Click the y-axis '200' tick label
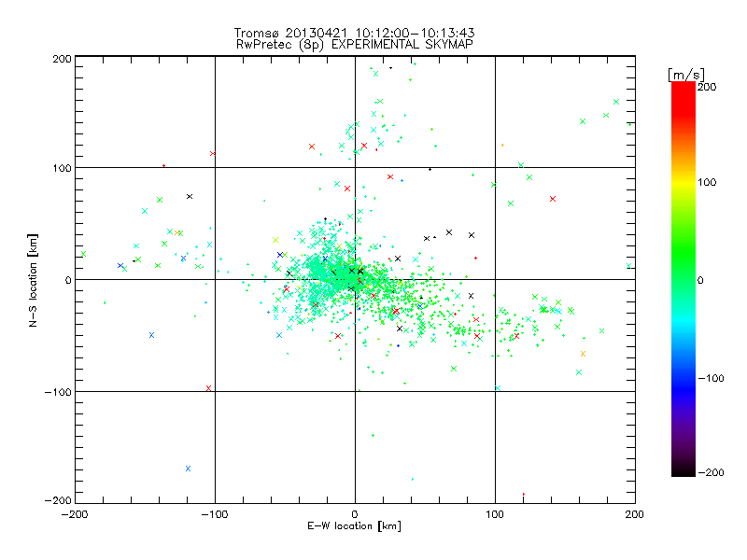The height and width of the screenshot is (560, 747). point(62,59)
